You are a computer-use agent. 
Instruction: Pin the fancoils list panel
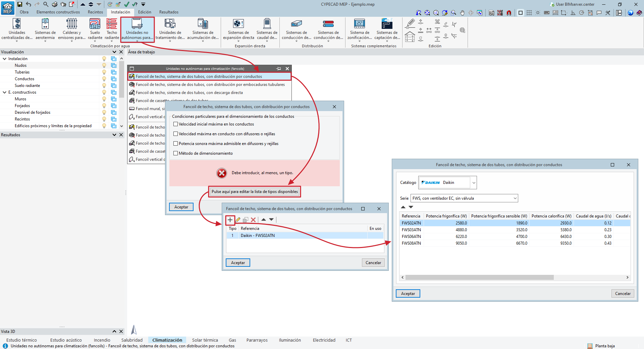(x=278, y=68)
